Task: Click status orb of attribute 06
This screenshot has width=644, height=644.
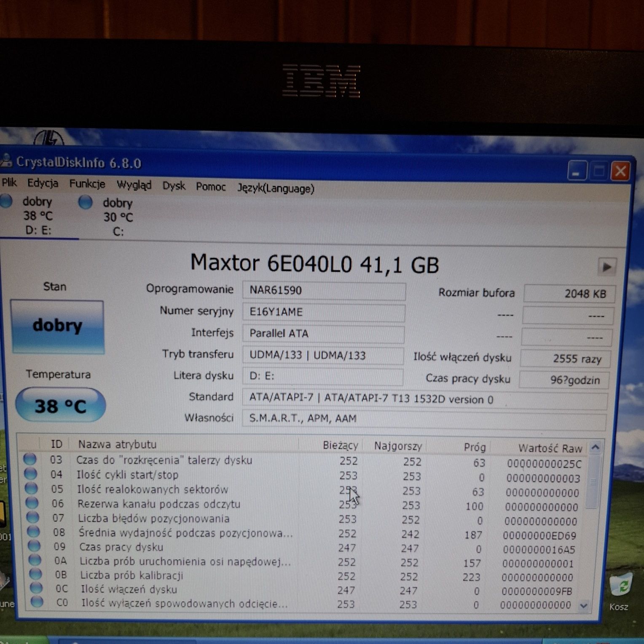Action: 32,502
